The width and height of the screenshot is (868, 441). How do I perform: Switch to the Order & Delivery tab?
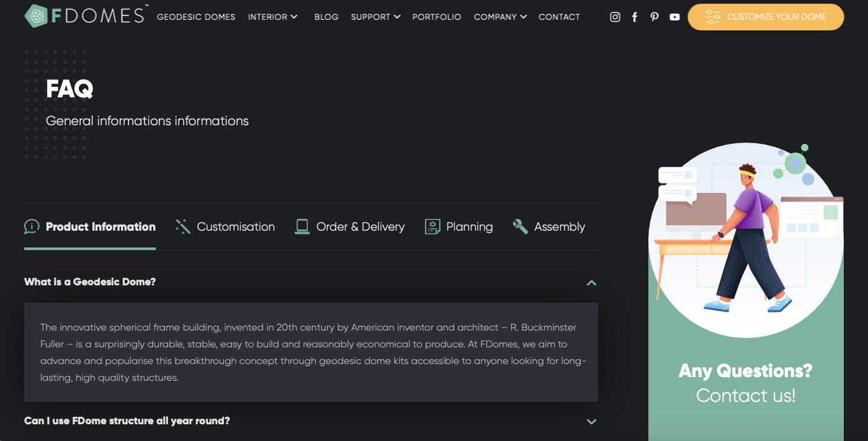(x=350, y=227)
